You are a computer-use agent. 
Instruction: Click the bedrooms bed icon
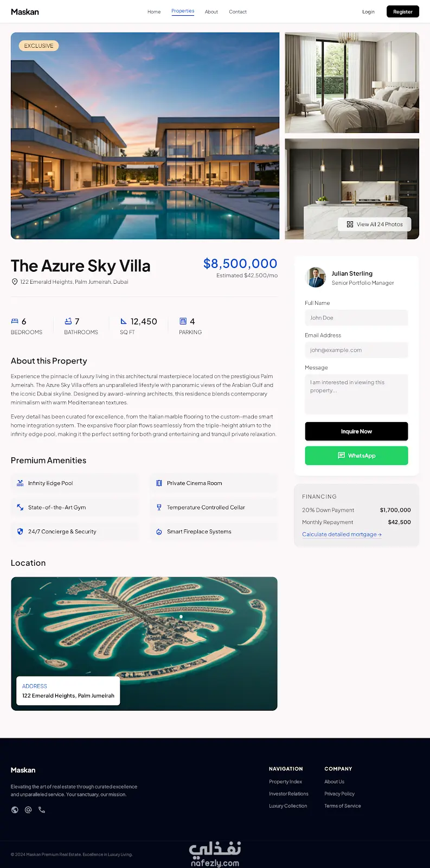[x=15, y=321]
